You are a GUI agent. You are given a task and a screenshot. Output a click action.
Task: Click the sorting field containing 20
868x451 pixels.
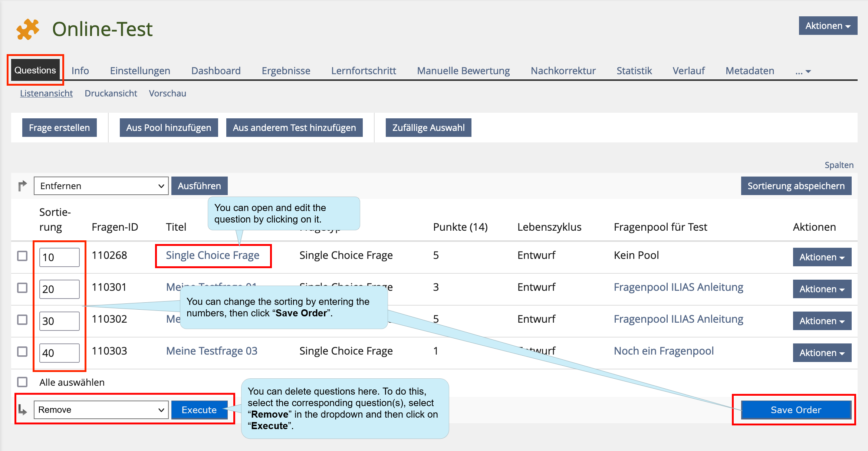[x=59, y=289]
